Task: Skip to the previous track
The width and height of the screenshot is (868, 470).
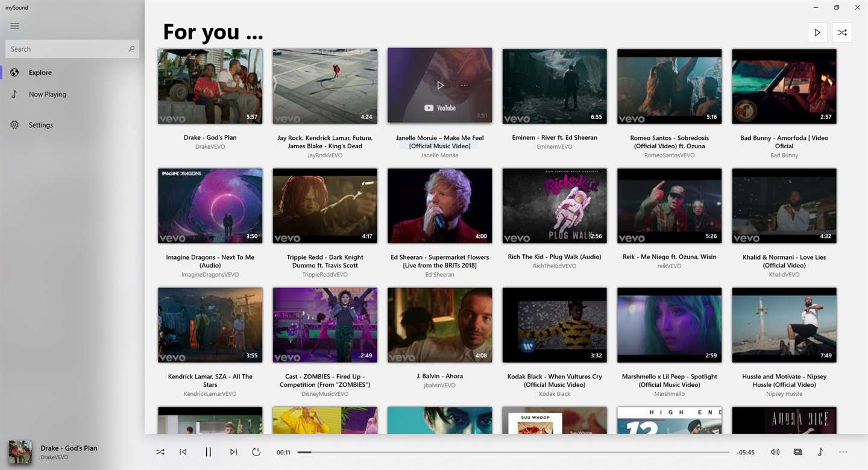Action: (x=183, y=452)
